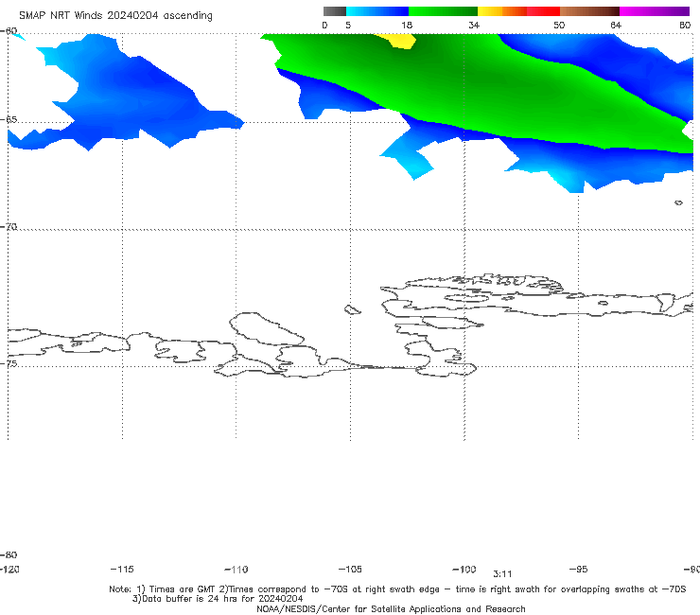Select the brown segment of the color bar
Image resolution: width=700 pixels, height=615 pixels.
pyautogui.click(x=589, y=11)
